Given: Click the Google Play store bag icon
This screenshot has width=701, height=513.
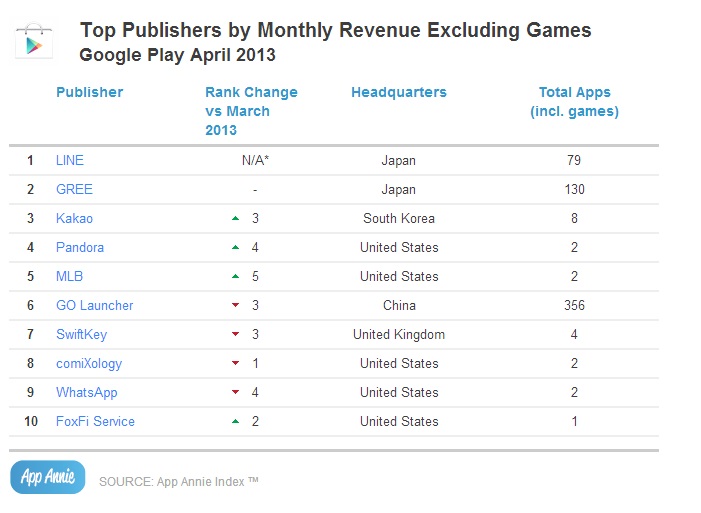Looking at the screenshot, I should [x=34, y=41].
